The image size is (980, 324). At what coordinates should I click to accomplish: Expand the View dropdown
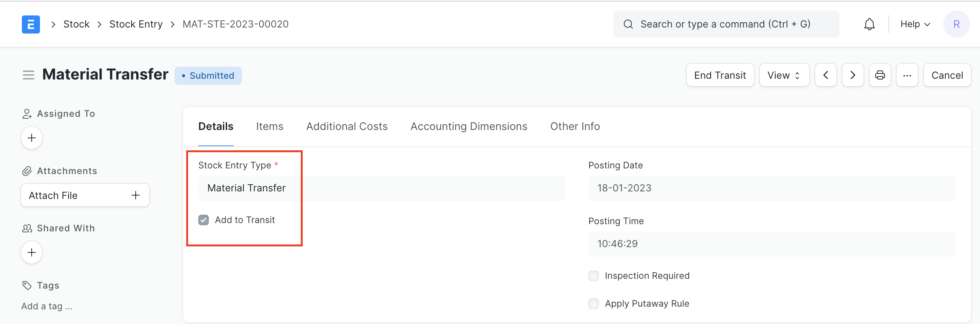point(784,75)
